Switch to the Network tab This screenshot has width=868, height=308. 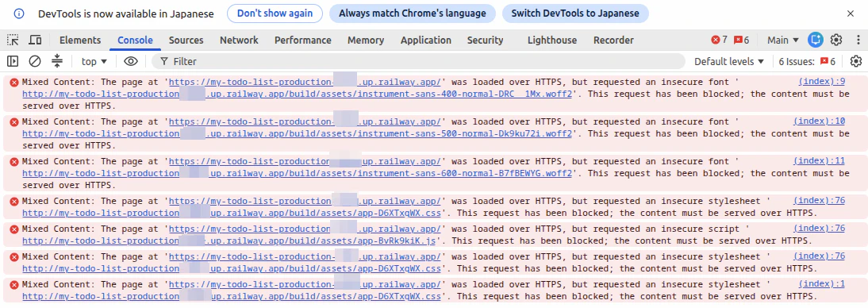pos(239,40)
